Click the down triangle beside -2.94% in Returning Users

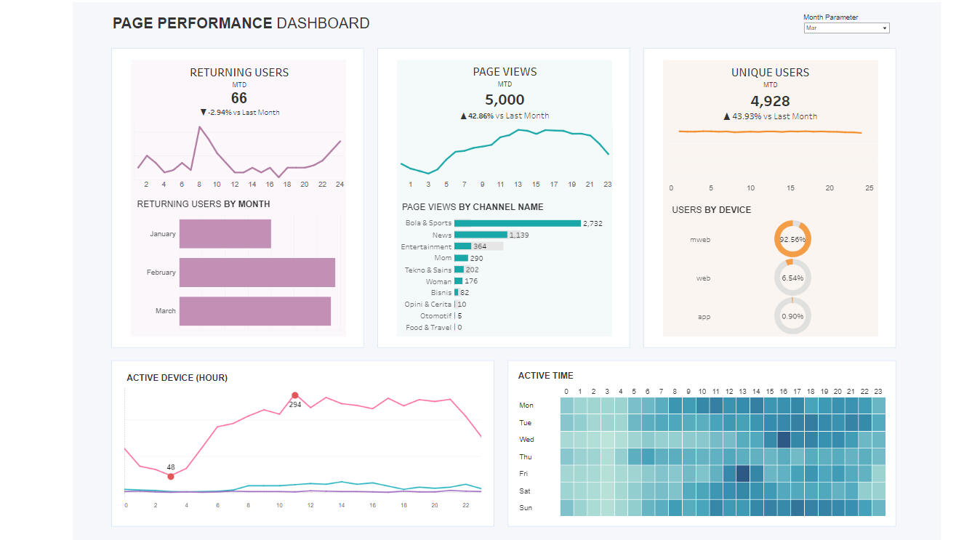point(204,113)
